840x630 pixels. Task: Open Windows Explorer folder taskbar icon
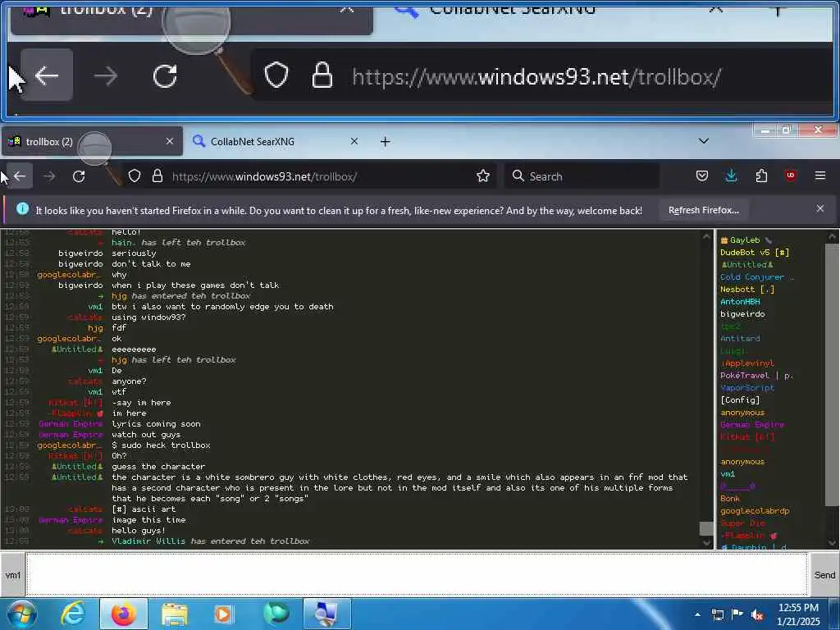[174, 614]
